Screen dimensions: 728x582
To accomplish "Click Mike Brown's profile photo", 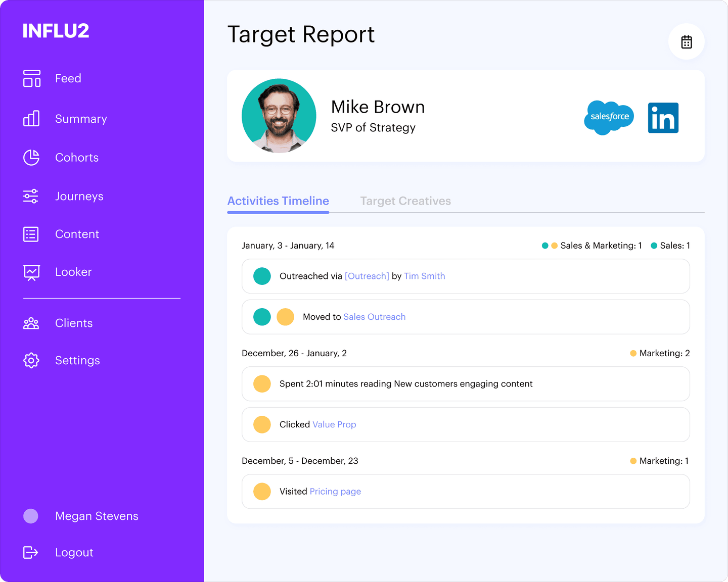I will point(279,116).
